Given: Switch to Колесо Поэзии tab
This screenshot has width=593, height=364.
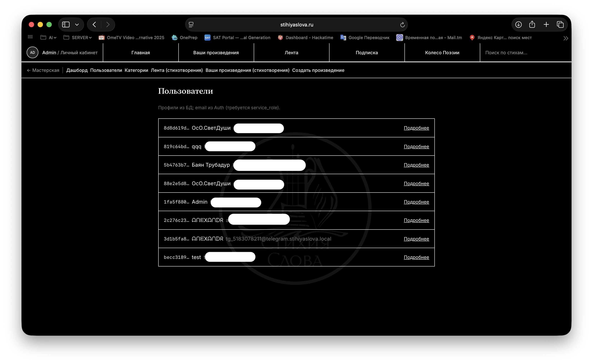Looking at the screenshot, I should click(x=442, y=52).
